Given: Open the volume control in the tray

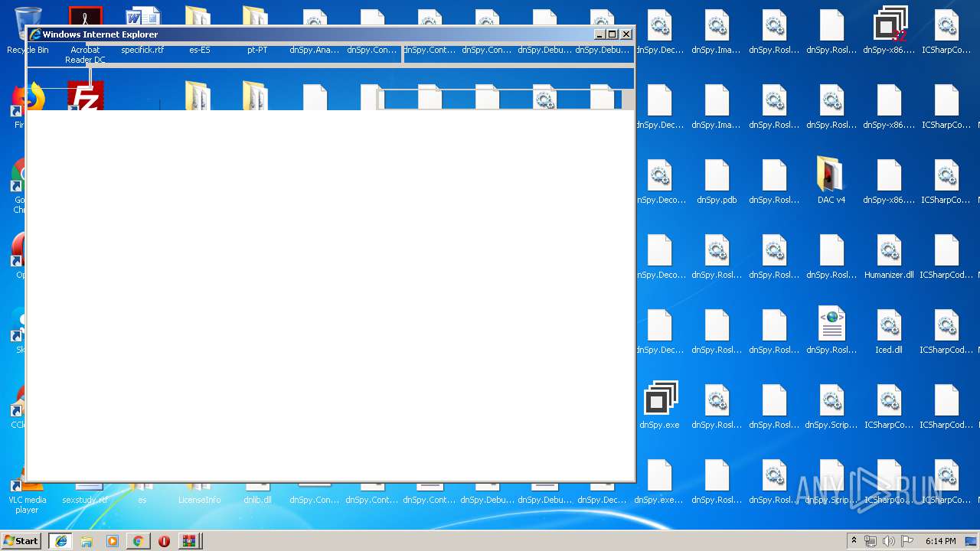Looking at the screenshot, I should click(889, 541).
